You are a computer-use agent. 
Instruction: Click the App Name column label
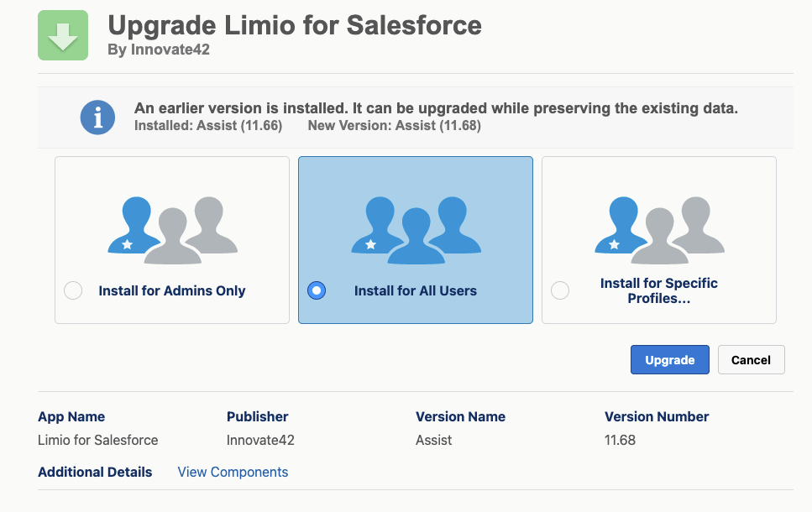[71, 417]
